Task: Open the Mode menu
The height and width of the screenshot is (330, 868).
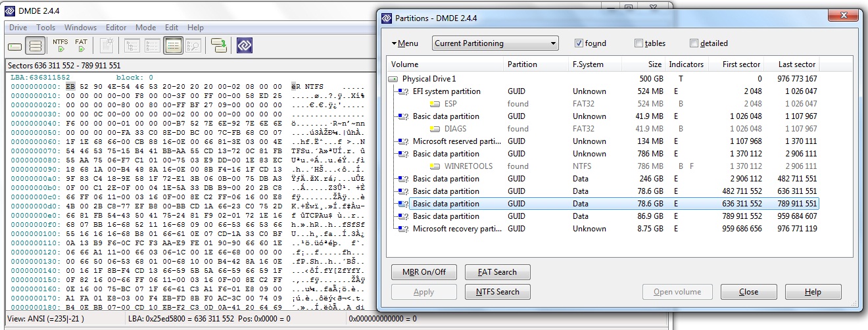Action: [x=145, y=28]
